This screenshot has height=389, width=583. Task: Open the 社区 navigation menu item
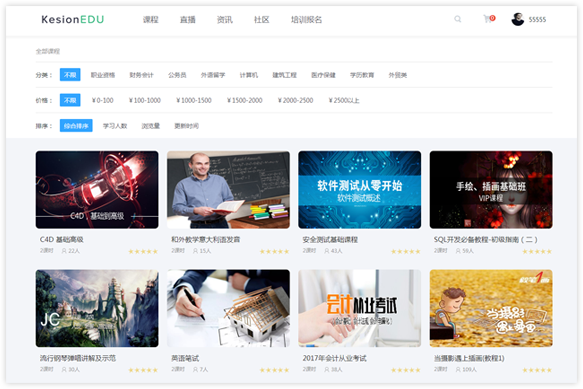point(261,20)
